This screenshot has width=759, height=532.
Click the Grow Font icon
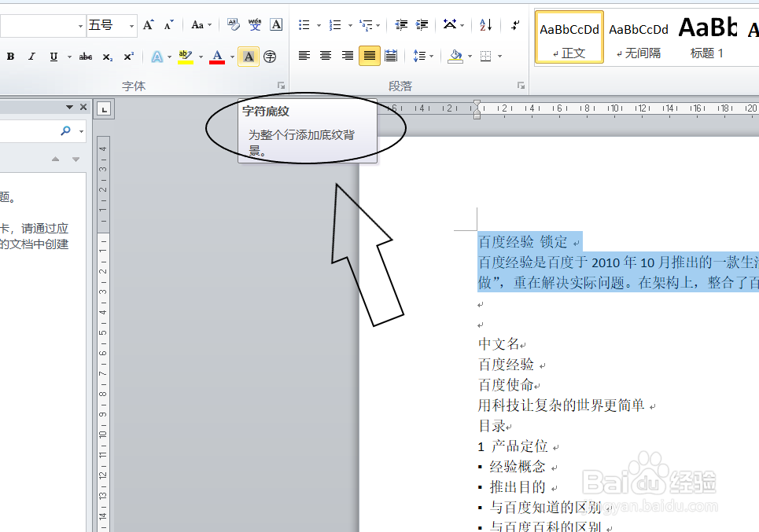click(x=148, y=24)
